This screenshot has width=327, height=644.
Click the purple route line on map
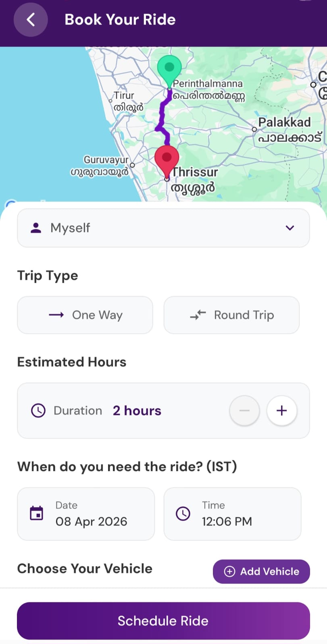[162, 117]
